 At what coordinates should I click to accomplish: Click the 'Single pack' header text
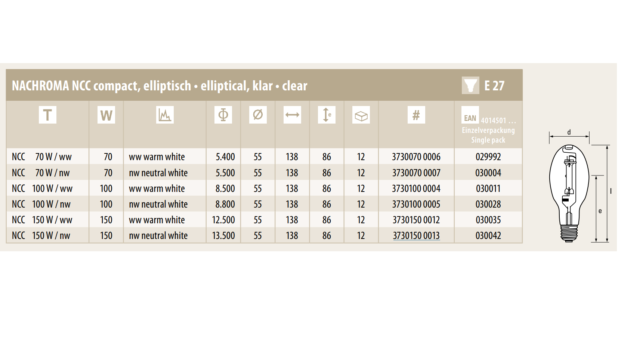tap(488, 140)
